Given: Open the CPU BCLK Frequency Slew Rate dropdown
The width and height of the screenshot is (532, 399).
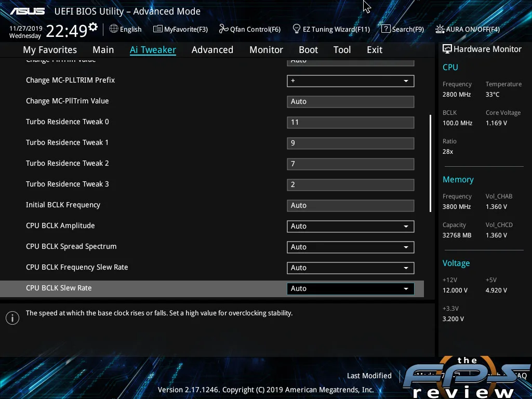Looking at the screenshot, I should 350,268.
